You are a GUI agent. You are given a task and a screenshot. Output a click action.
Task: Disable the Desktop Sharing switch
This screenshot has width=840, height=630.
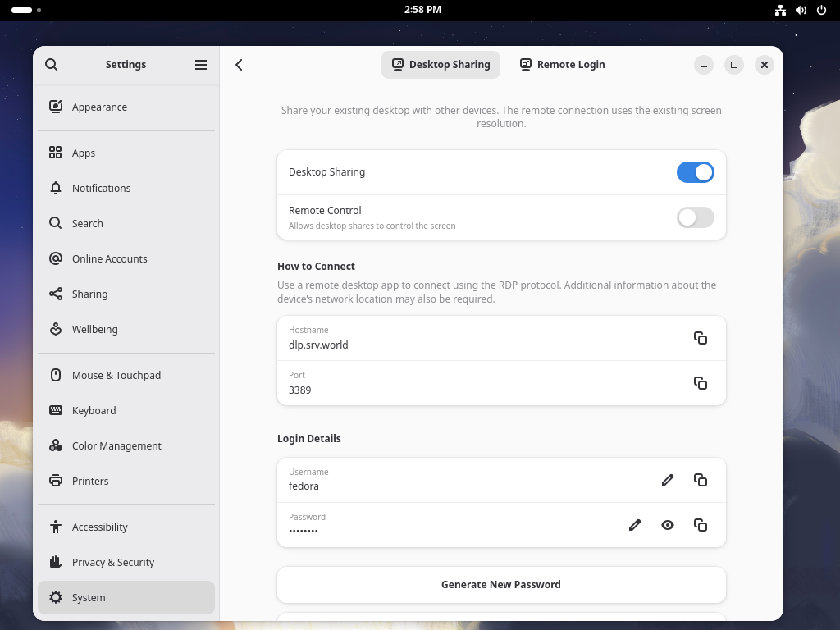click(696, 172)
